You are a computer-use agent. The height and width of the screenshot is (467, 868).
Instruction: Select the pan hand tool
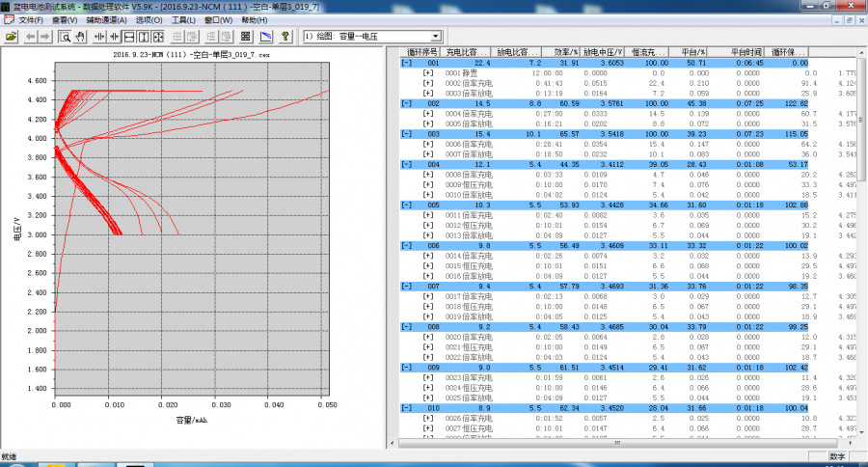tap(80, 37)
